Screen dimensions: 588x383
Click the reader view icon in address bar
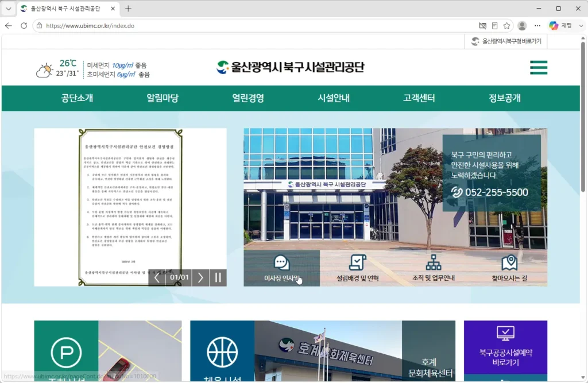[494, 25]
